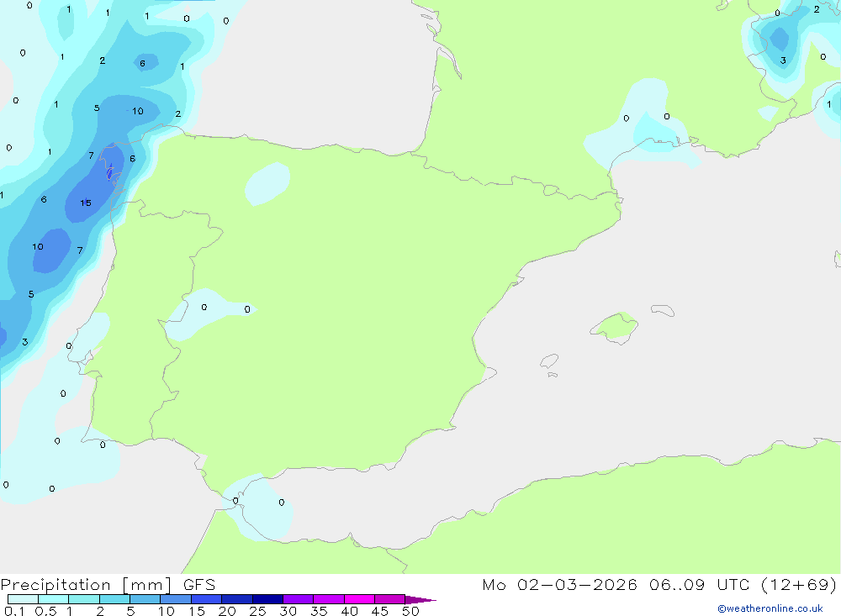Pick the 15–20 mm legend color swatch
Screen dimensions: 841x616
[x=206, y=599]
